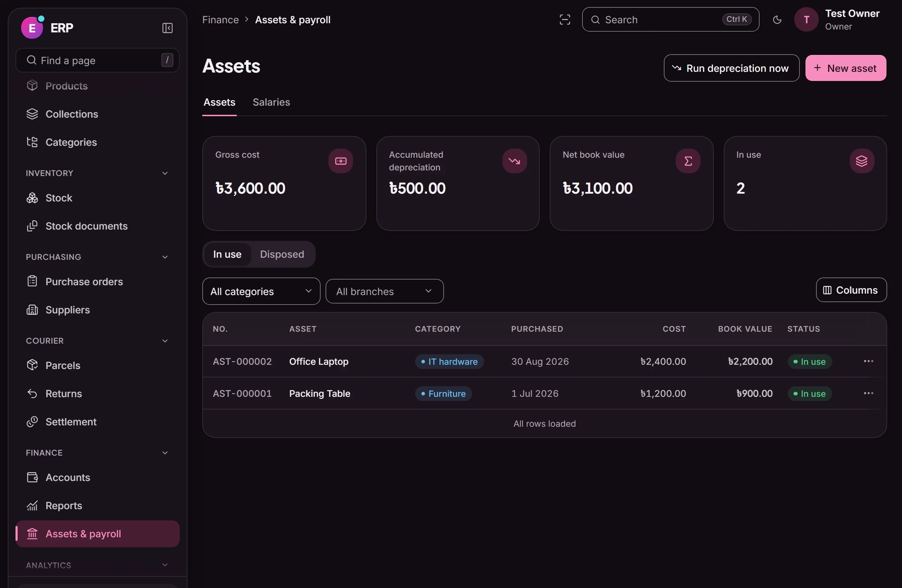The width and height of the screenshot is (902, 588).
Task: Open Categories in sidebar
Action: click(97, 142)
